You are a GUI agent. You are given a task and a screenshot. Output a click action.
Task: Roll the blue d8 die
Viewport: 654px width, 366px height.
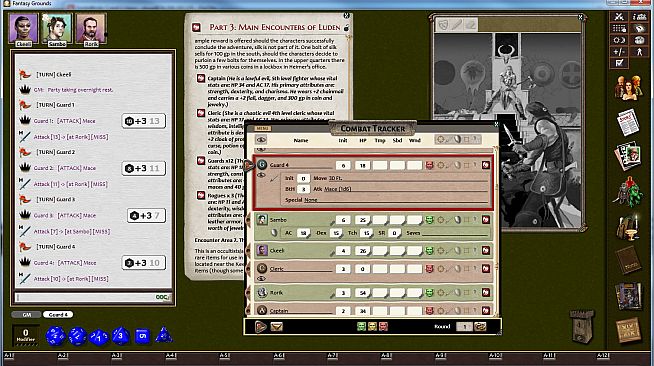click(120, 336)
